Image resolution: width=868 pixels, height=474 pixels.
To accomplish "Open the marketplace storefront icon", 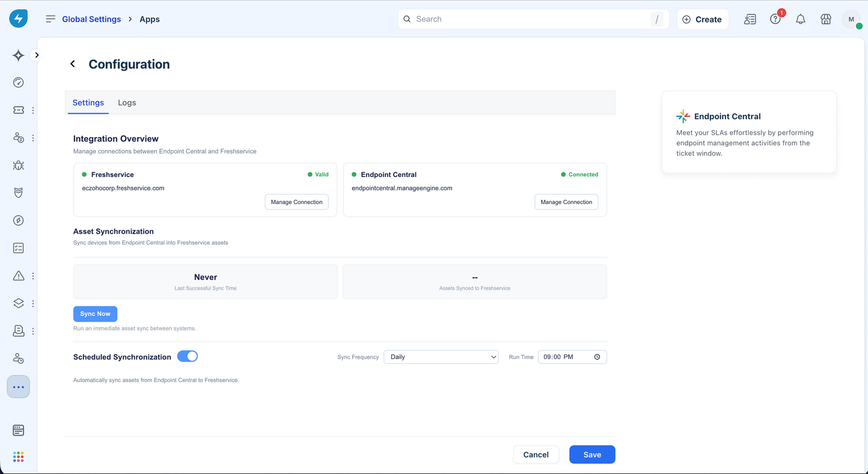I will 826,19.
